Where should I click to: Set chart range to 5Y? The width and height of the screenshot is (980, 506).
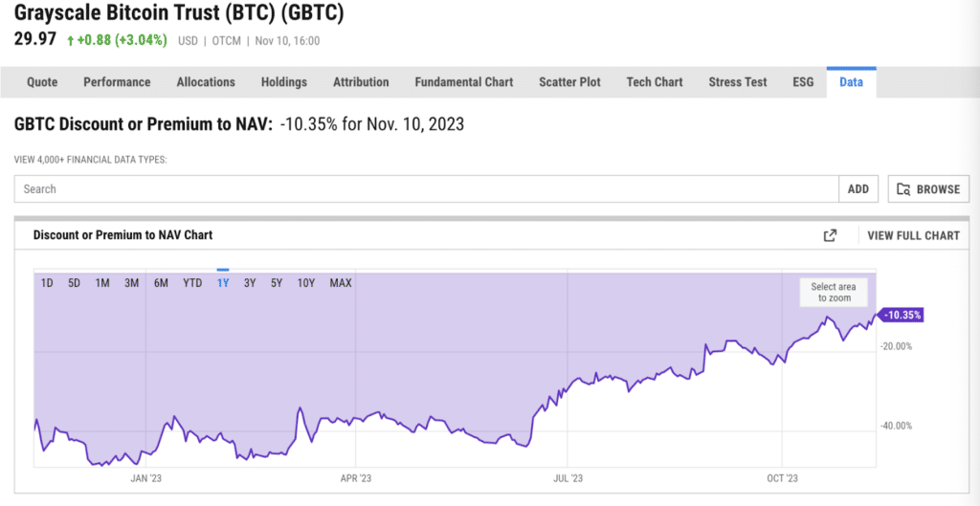coord(277,283)
